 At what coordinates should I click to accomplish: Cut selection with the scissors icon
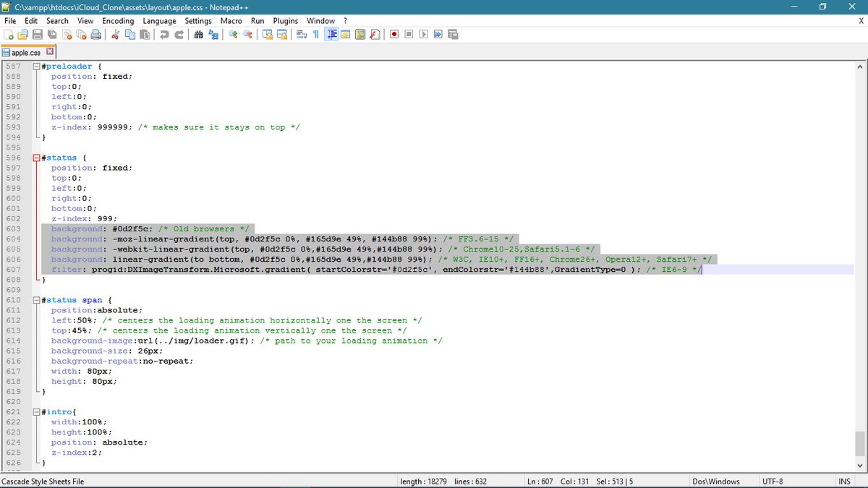[114, 34]
